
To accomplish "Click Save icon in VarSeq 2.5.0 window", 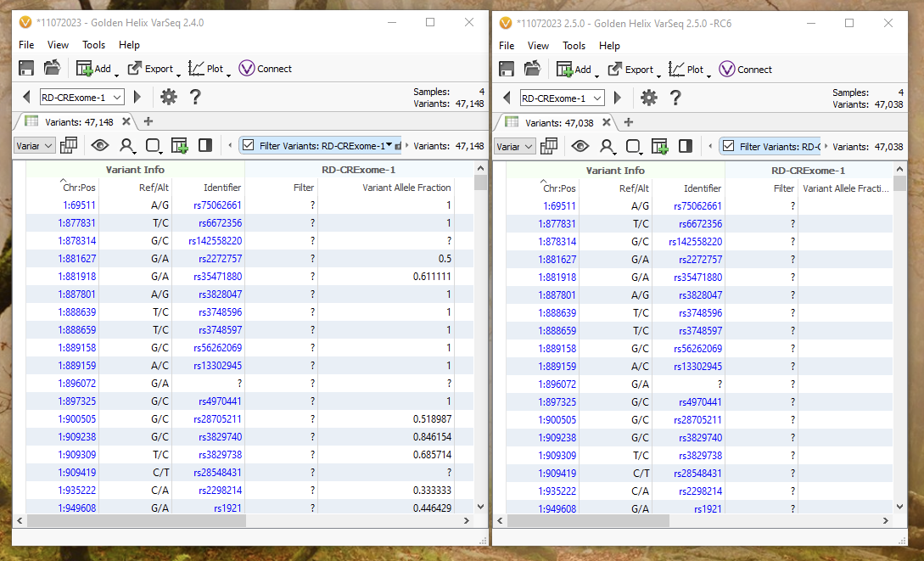I will click(x=507, y=69).
